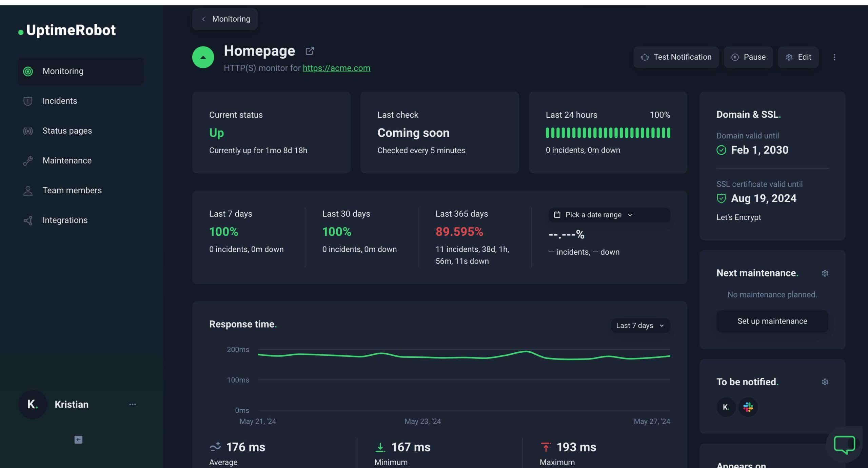Open the three-dot more options menu
Screen dimensions: 868x468
point(834,57)
